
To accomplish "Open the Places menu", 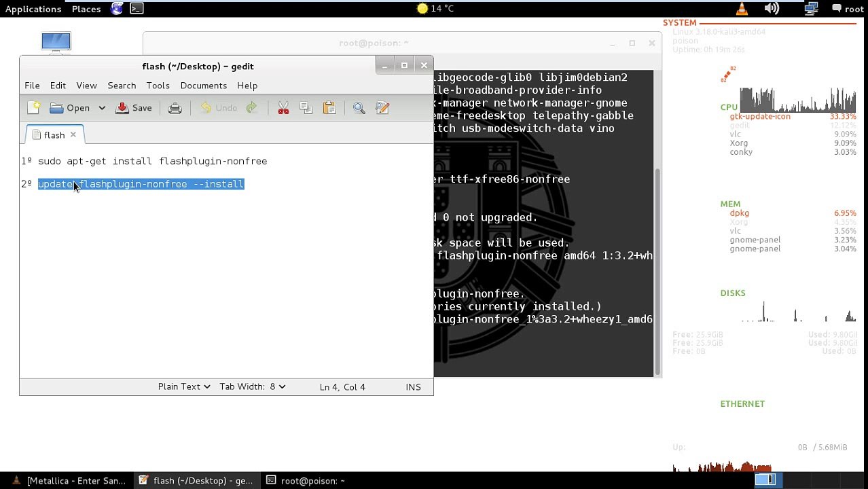I will (86, 9).
